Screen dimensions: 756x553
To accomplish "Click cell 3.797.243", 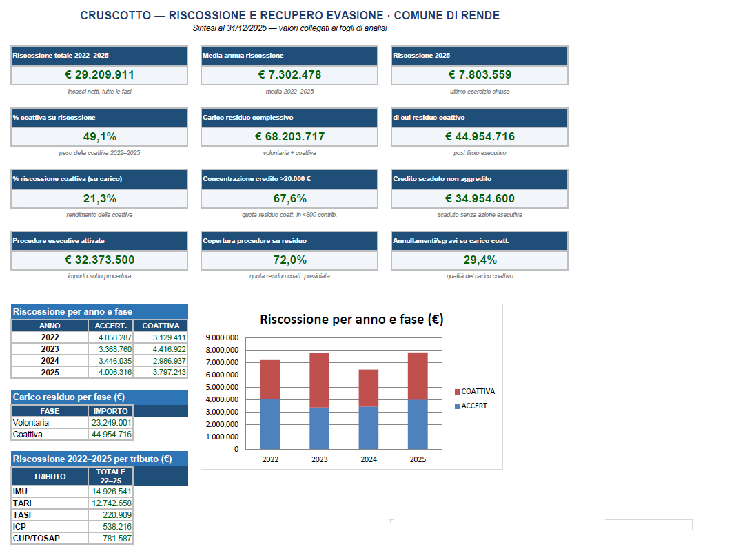I will [x=161, y=373].
